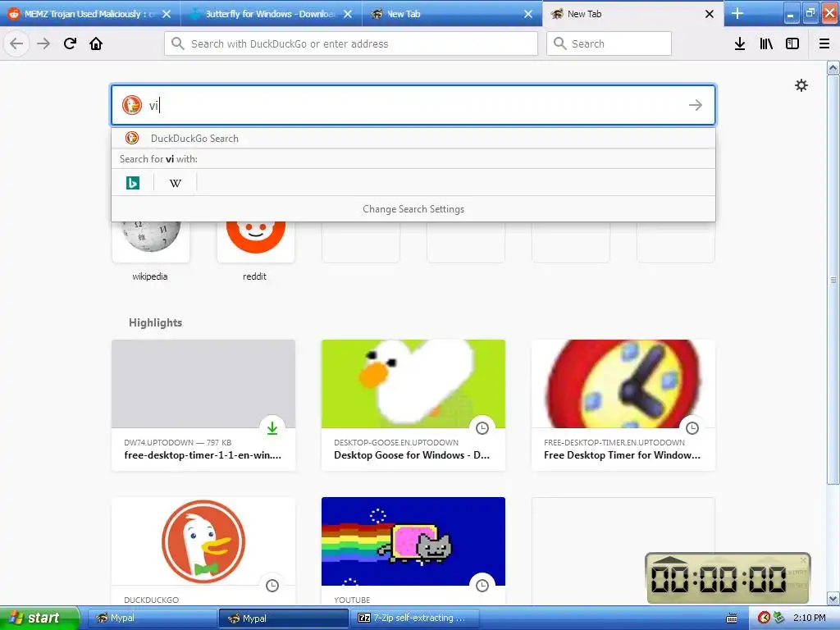840x630 pixels.
Task: Reload the current page
Action: pos(70,43)
